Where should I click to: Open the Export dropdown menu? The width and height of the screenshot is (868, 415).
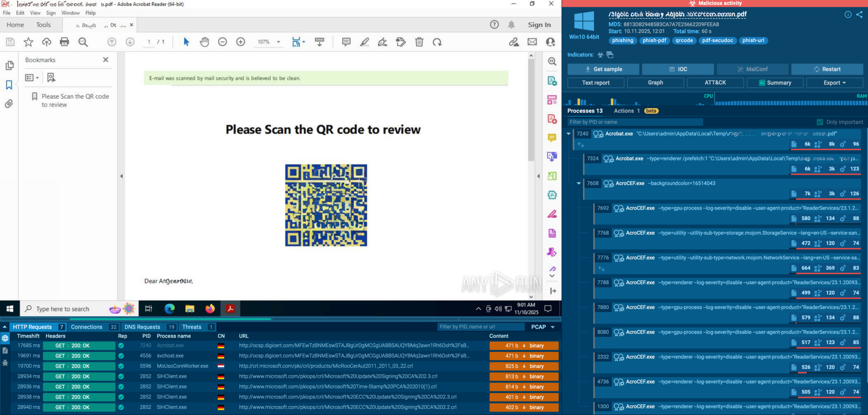834,83
